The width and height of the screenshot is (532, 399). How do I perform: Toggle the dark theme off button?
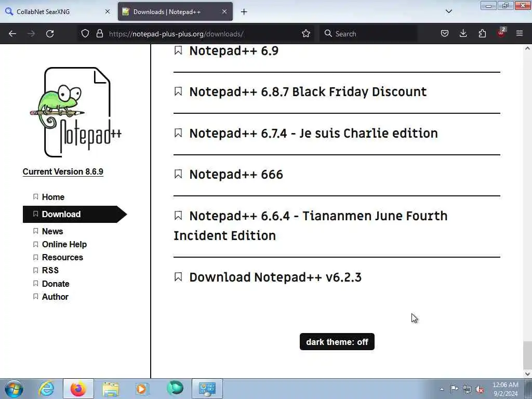(x=337, y=342)
